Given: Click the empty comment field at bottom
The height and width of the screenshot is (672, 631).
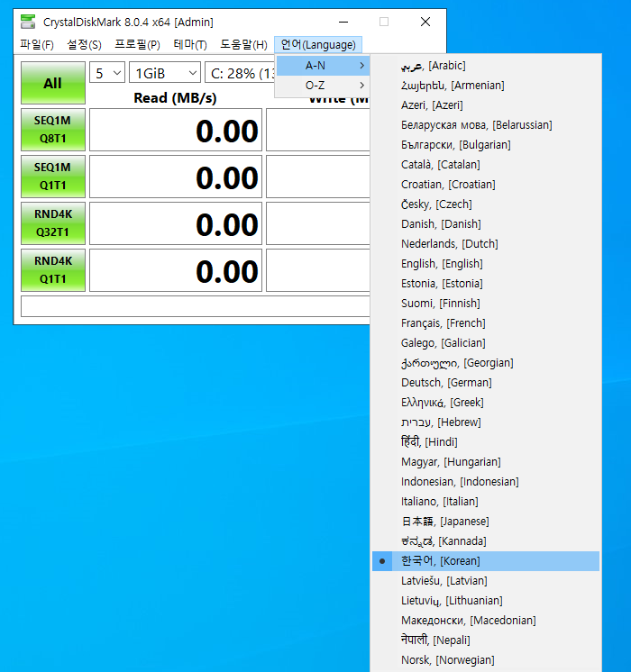Looking at the screenshot, I should pyautogui.click(x=196, y=306).
